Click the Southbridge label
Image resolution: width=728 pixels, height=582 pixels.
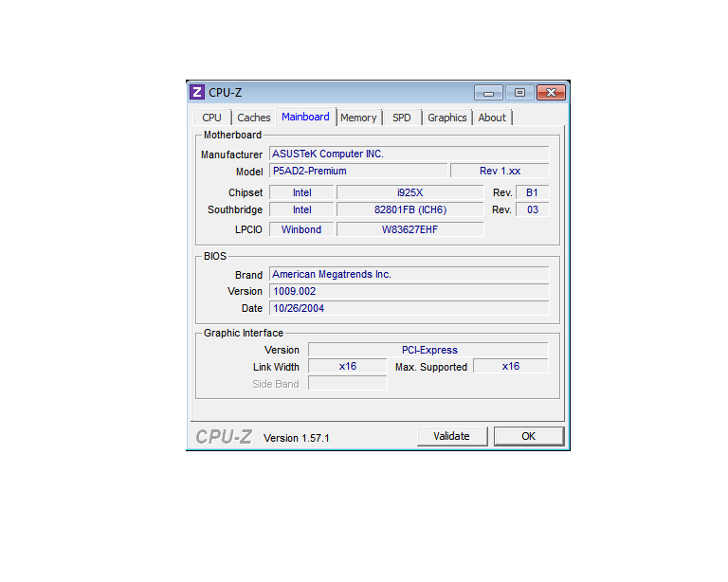(235, 209)
